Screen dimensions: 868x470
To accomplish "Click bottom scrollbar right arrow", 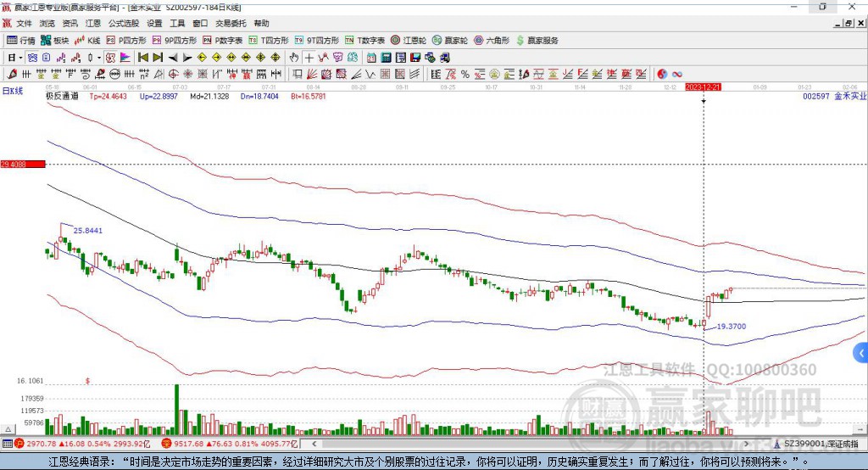I will 746,444.
